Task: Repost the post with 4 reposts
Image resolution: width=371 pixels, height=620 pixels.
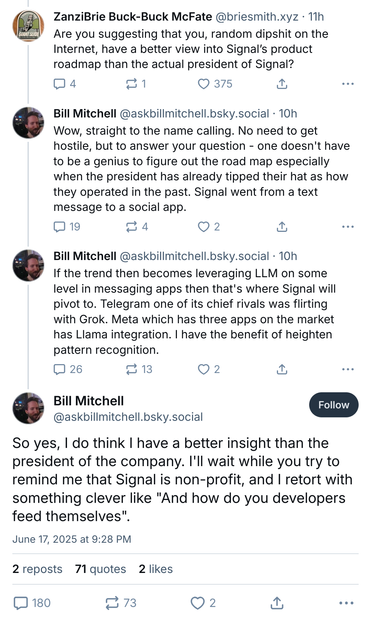Action: point(137,227)
